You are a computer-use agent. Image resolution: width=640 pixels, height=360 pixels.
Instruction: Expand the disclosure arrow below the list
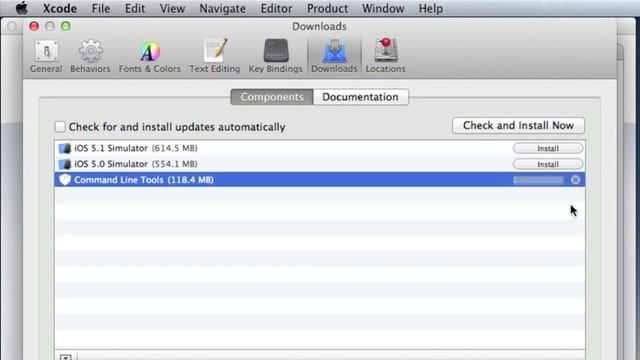66,357
